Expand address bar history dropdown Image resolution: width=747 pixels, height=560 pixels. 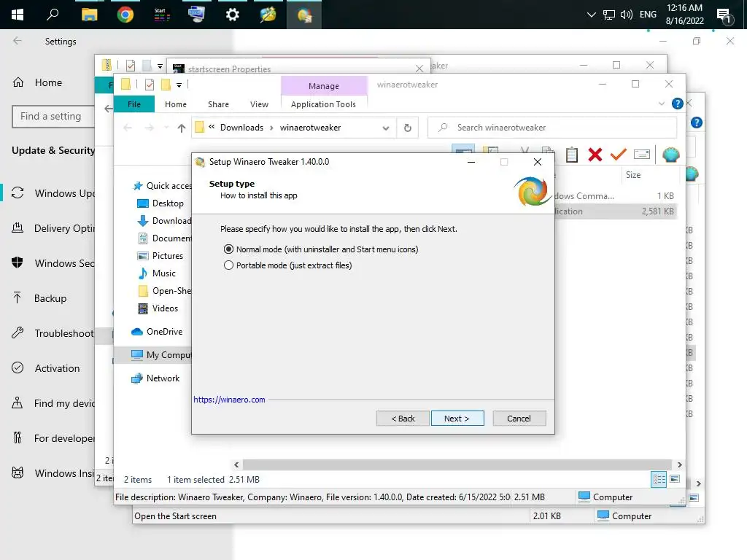tap(386, 128)
